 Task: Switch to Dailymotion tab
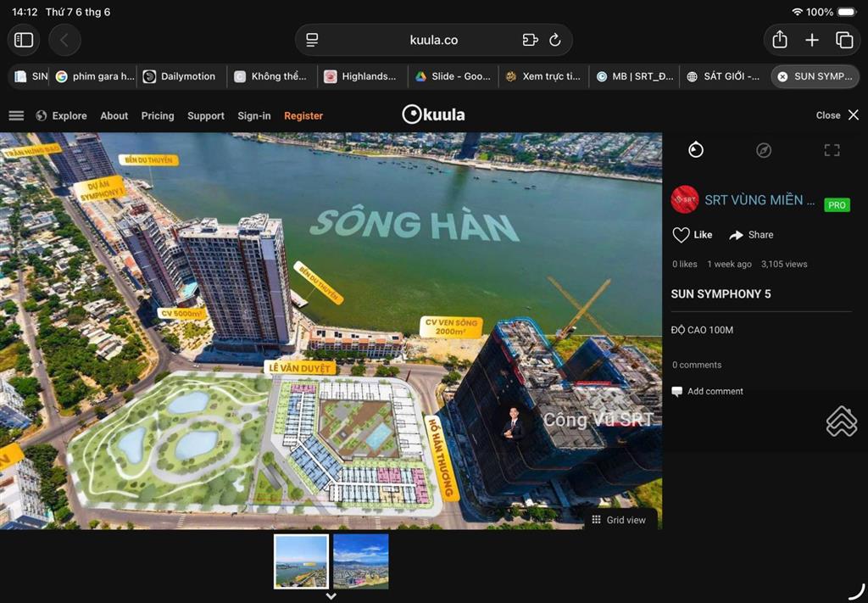click(182, 76)
